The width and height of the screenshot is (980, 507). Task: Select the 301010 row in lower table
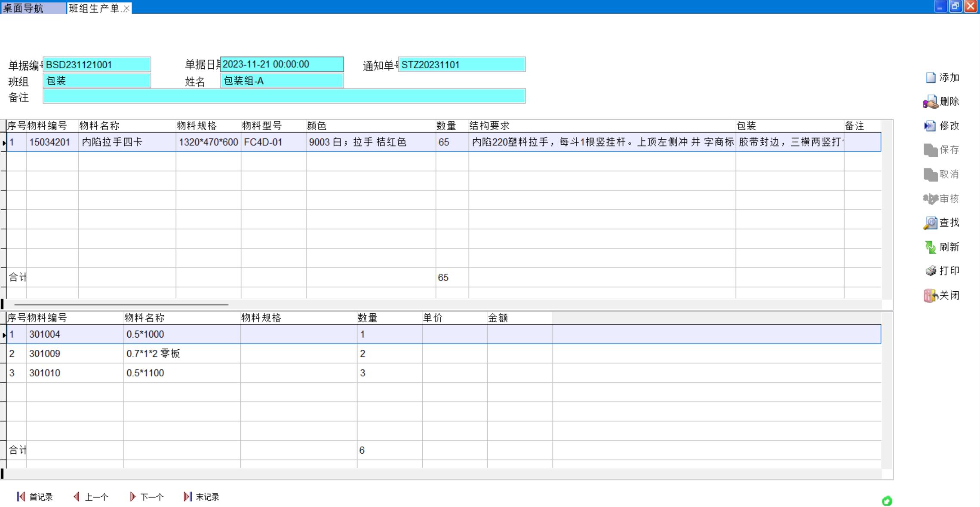(45, 373)
